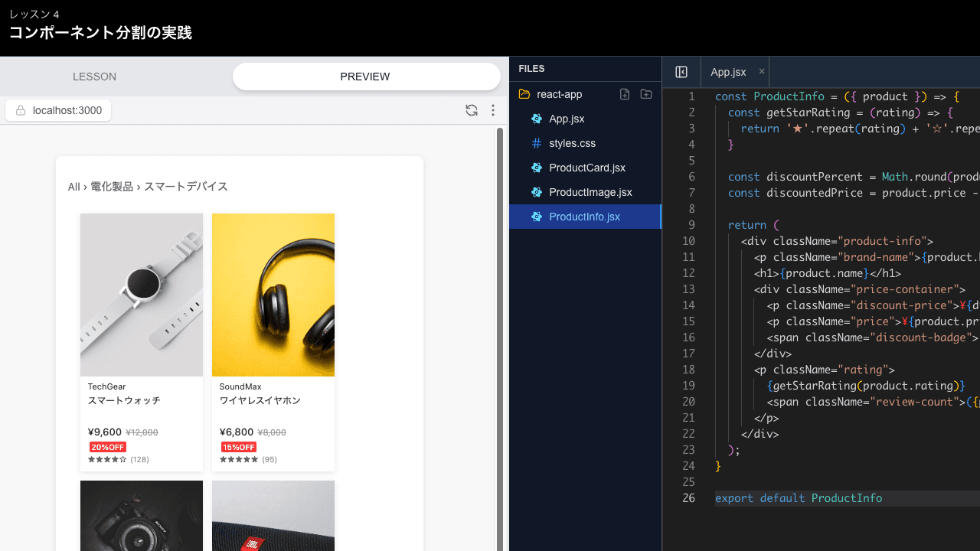Click the localhost:3000 address field

coord(67,110)
